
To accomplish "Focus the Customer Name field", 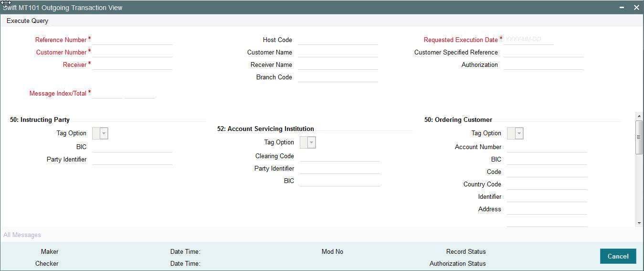I will click(338, 52).
